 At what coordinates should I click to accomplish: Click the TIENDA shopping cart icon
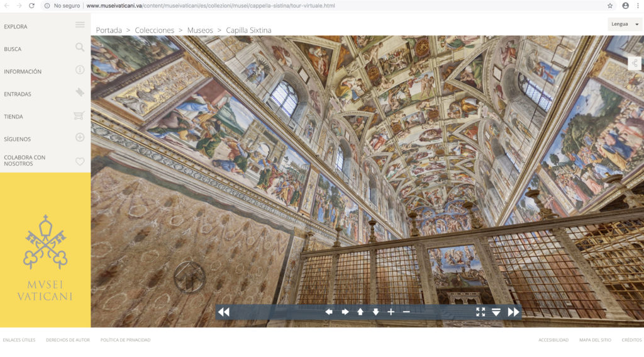79,115
